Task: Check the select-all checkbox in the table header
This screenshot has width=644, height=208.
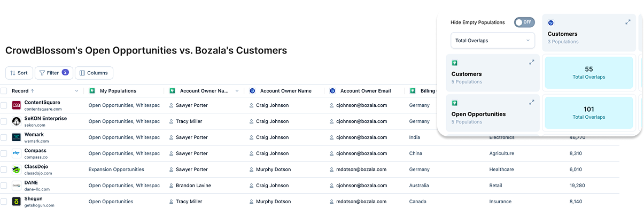Action: point(4,91)
